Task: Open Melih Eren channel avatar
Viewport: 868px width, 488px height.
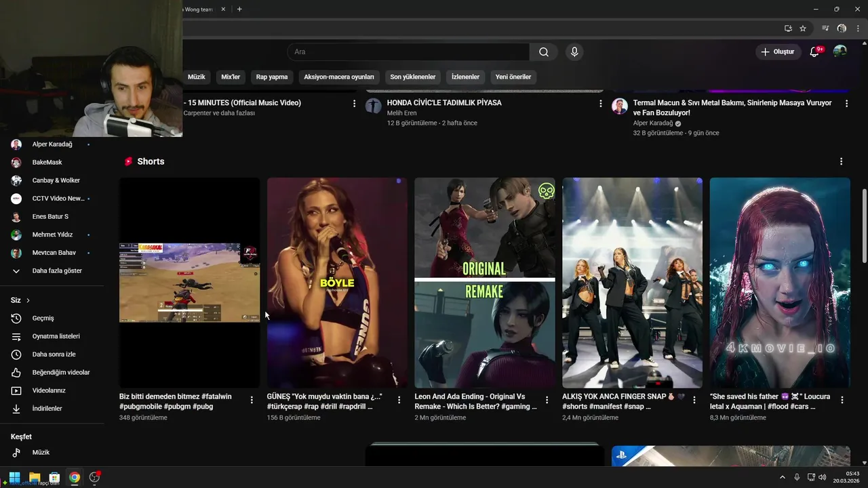Action: click(374, 106)
